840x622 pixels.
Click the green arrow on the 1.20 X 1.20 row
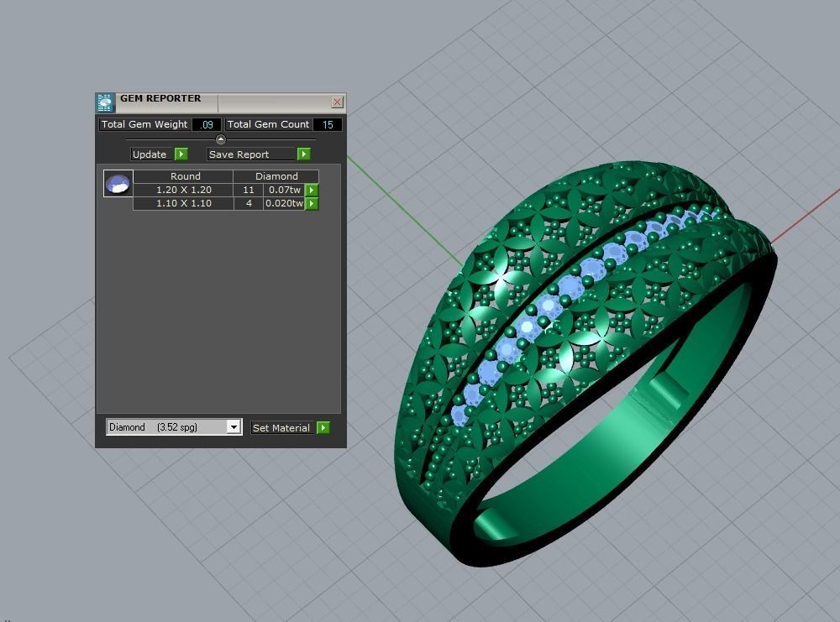[312, 190]
